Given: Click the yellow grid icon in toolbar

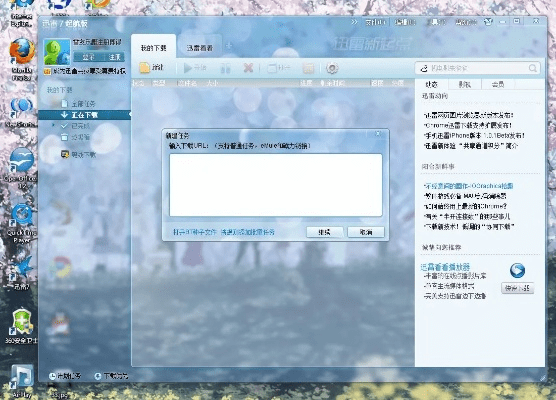Looking at the screenshot, I should (x=308, y=68).
